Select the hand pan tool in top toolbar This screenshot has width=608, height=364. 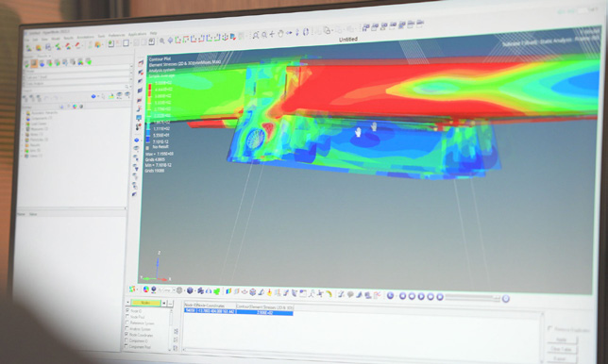tap(280, 34)
